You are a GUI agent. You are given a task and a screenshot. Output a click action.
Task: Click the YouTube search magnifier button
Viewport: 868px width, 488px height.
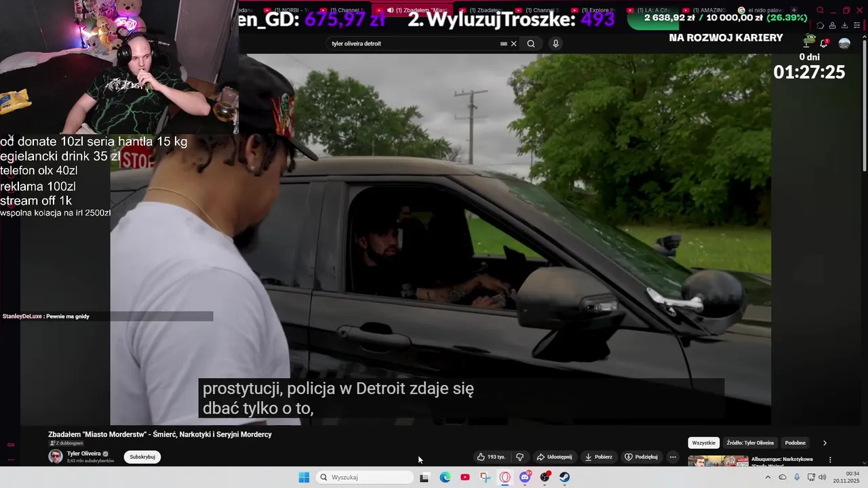coord(531,43)
